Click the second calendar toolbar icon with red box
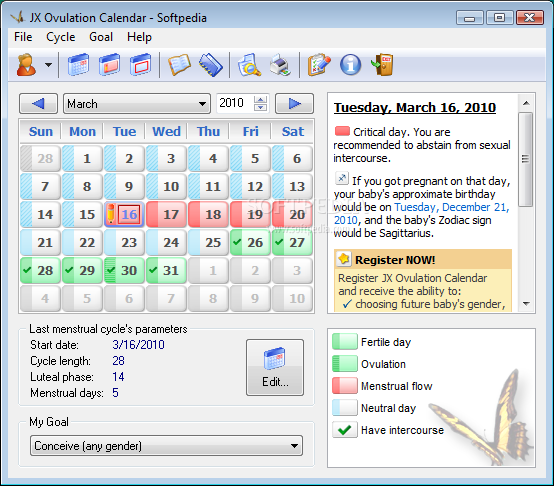The width and height of the screenshot is (554, 486). click(x=109, y=65)
